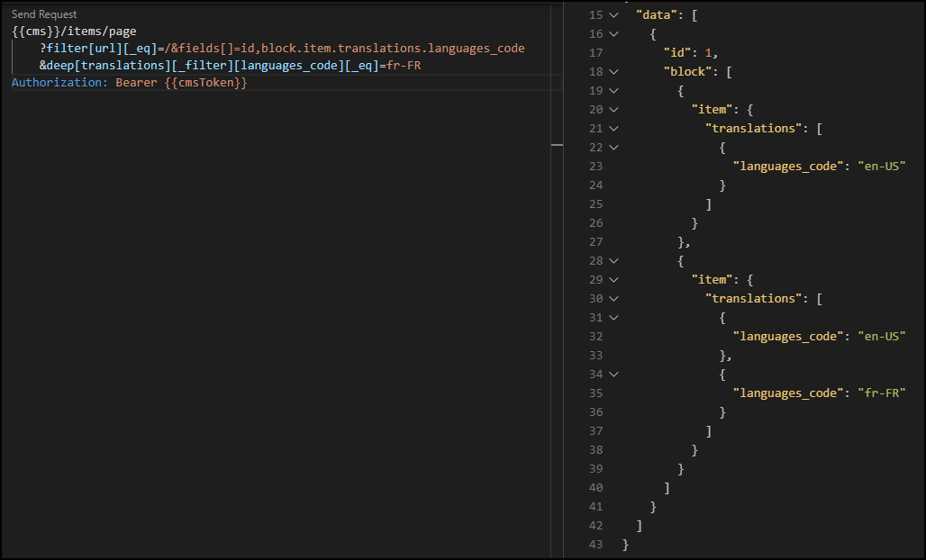Collapse the "block" array on line 18
926x560 pixels.
613,72
